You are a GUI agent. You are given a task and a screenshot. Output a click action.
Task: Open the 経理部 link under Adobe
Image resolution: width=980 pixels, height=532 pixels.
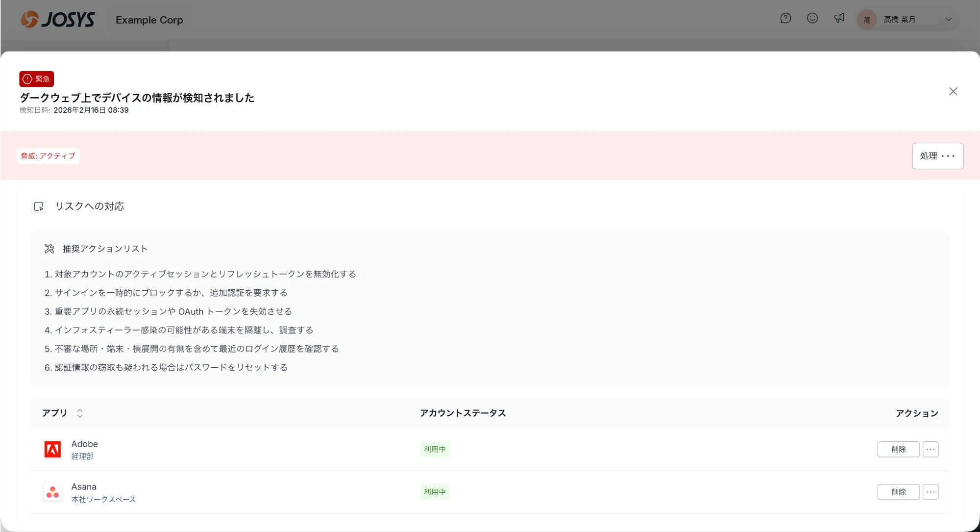[82, 456]
